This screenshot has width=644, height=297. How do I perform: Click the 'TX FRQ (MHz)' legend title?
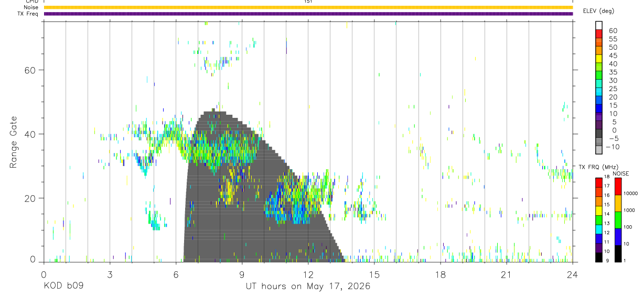click(598, 167)
